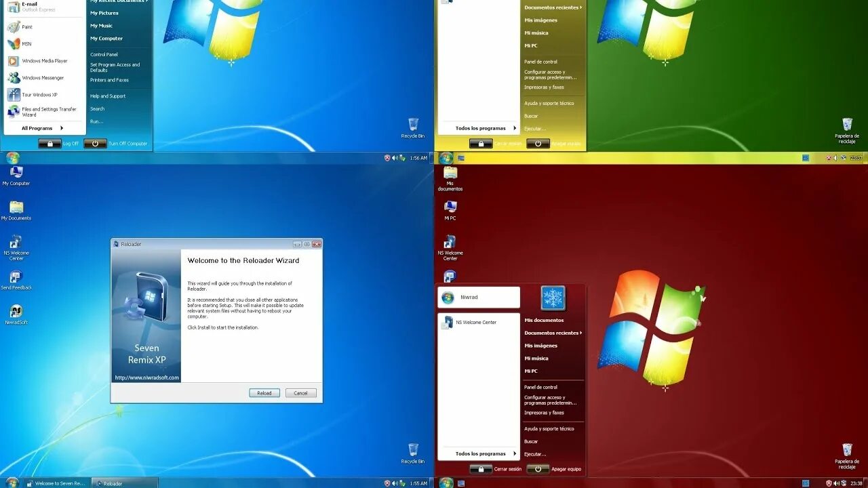Viewport: 868px width, 488px height.
Task: Open My Documents desktop icon
Action: click(16, 210)
